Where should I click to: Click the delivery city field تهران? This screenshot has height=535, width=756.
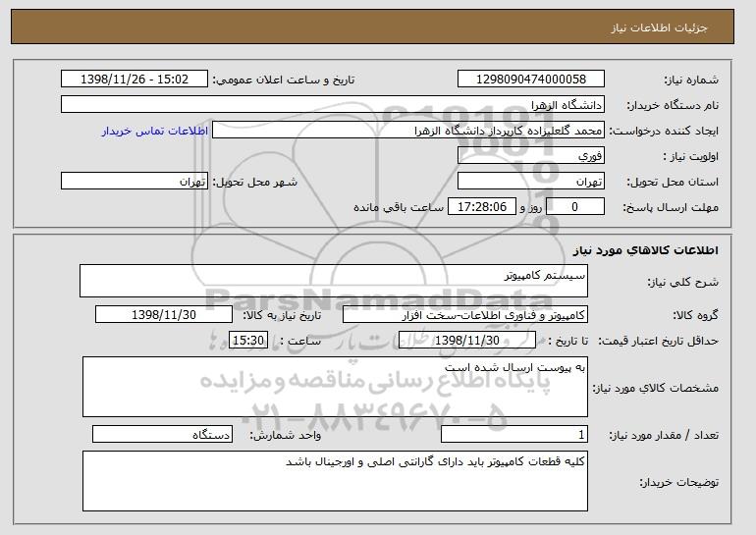point(135,182)
